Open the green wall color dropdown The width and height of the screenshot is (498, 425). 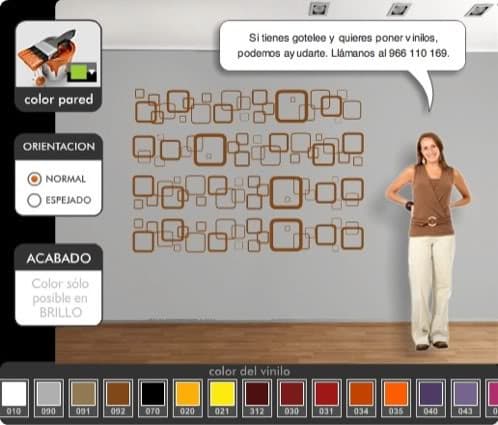pos(82,72)
